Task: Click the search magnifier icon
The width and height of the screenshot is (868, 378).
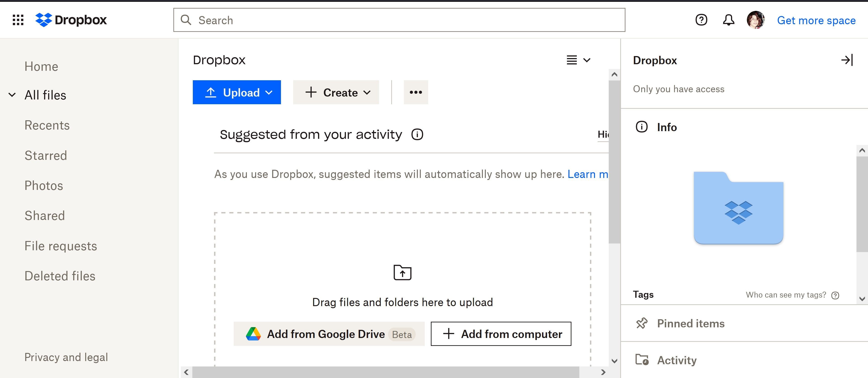Action: (186, 20)
